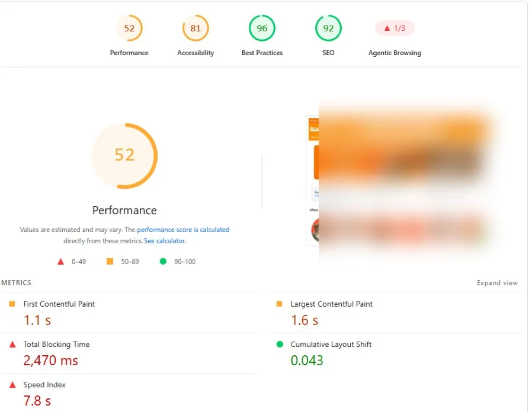
Task: Click the orange square 50–89 legend icon
Action: [110, 261]
